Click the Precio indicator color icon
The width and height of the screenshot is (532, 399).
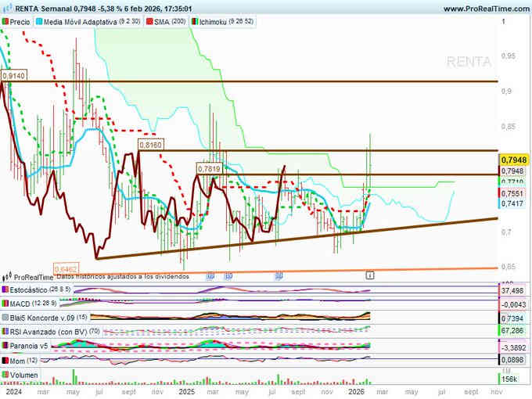(5, 23)
